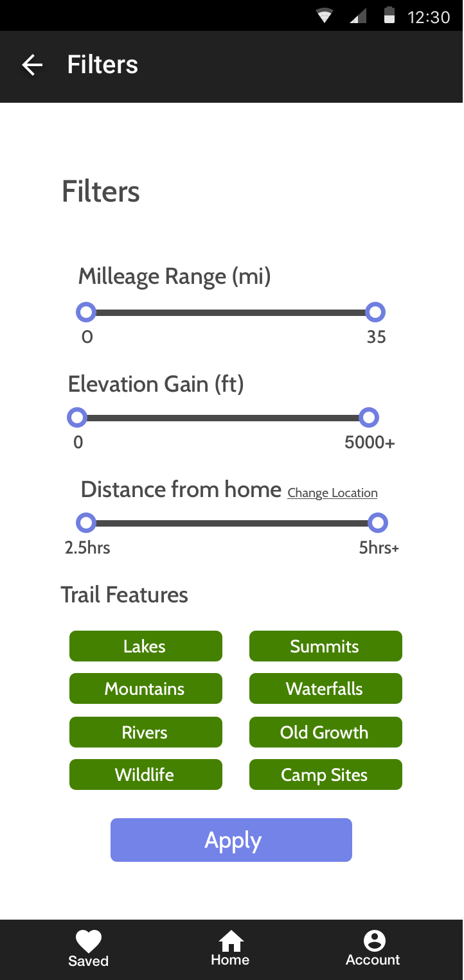Toggle the Lakes feature filter
The height and width of the screenshot is (980, 464).
tap(146, 646)
